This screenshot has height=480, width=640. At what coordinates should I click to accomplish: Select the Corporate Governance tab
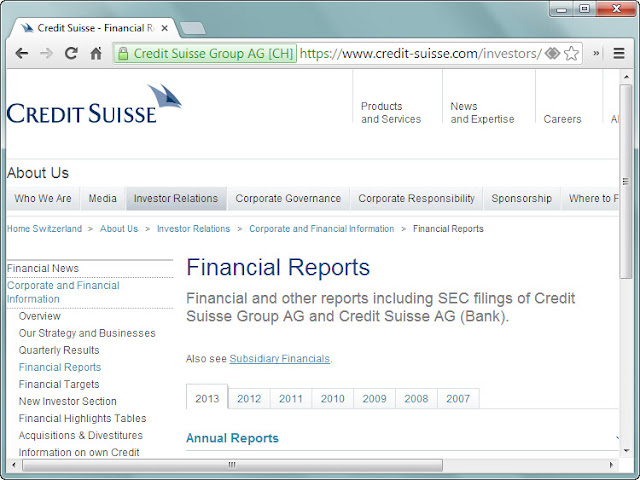pyautogui.click(x=288, y=198)
